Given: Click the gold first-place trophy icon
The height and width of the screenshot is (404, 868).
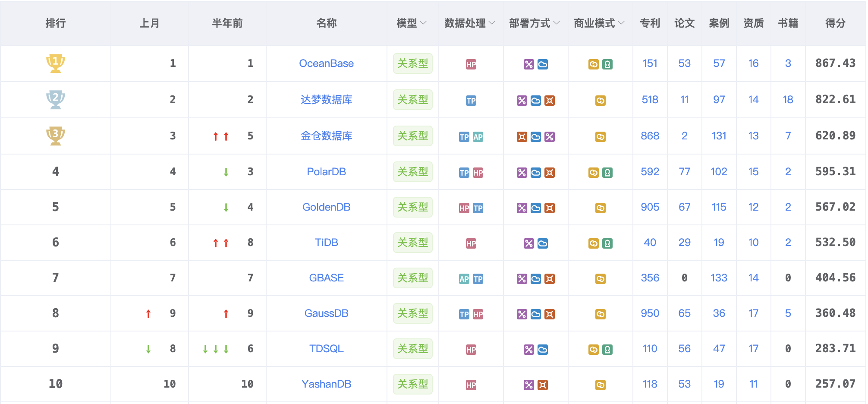Looking at the screenshot, I should (x=56, y=63).
